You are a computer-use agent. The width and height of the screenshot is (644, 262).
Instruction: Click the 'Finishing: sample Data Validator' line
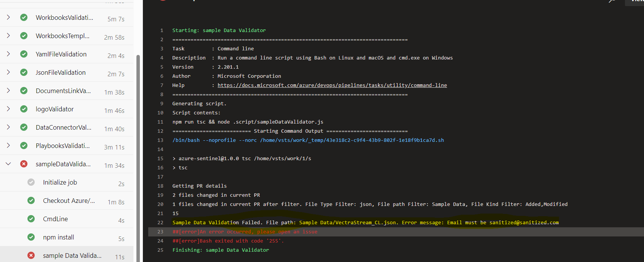(x=221, y=250)
